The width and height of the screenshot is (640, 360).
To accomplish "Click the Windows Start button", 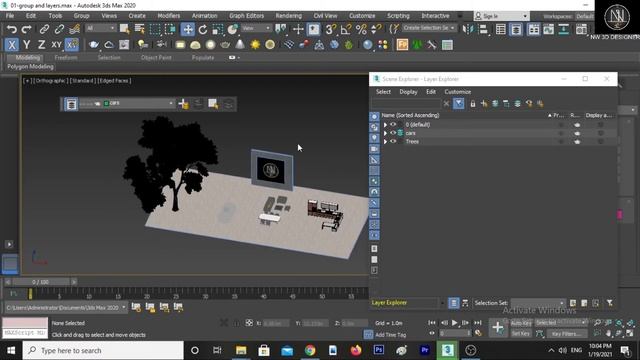I will [11, 350].
